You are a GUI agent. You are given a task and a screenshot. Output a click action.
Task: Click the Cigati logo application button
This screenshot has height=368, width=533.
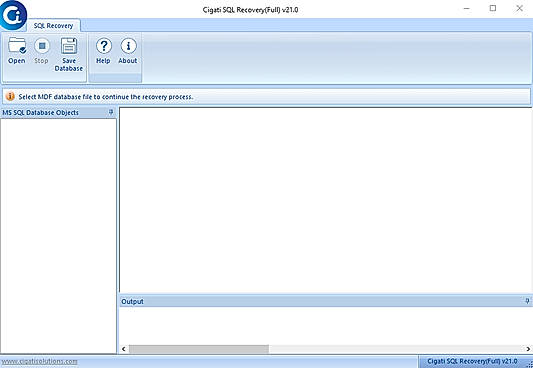point(13,15)
